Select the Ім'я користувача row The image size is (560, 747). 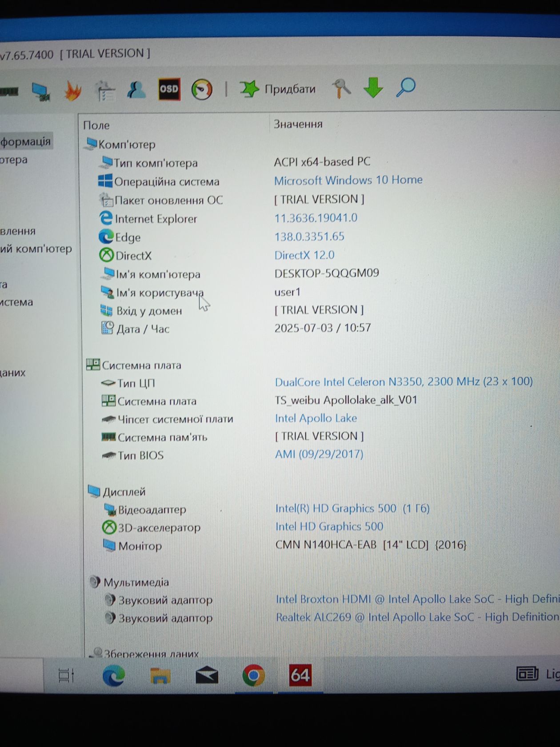[152, 293]
